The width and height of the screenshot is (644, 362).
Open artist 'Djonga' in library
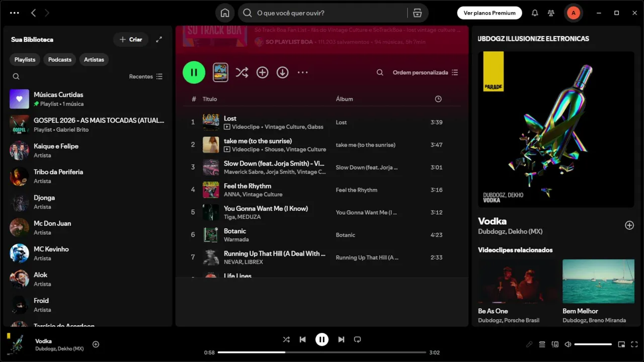click(88, 202)
